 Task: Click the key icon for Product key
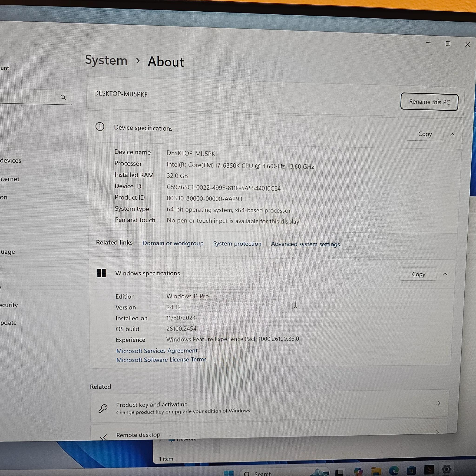(103, 408)
